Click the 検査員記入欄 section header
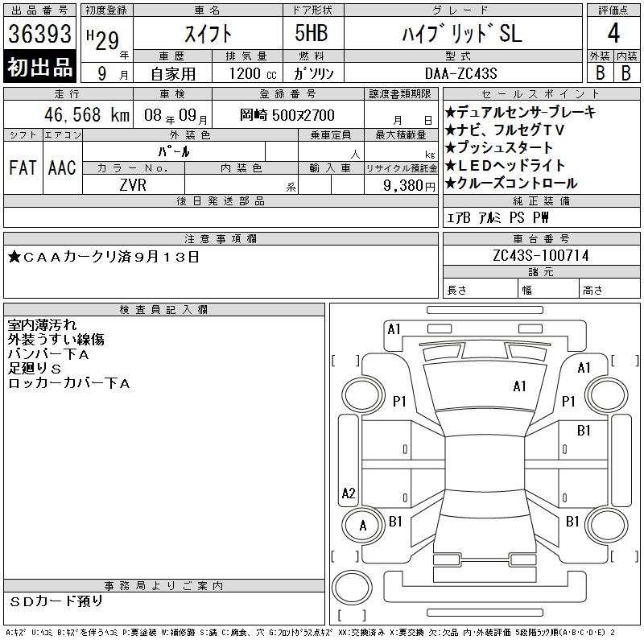644x644 pixels. pyautogui.click(x=164, y=309)
